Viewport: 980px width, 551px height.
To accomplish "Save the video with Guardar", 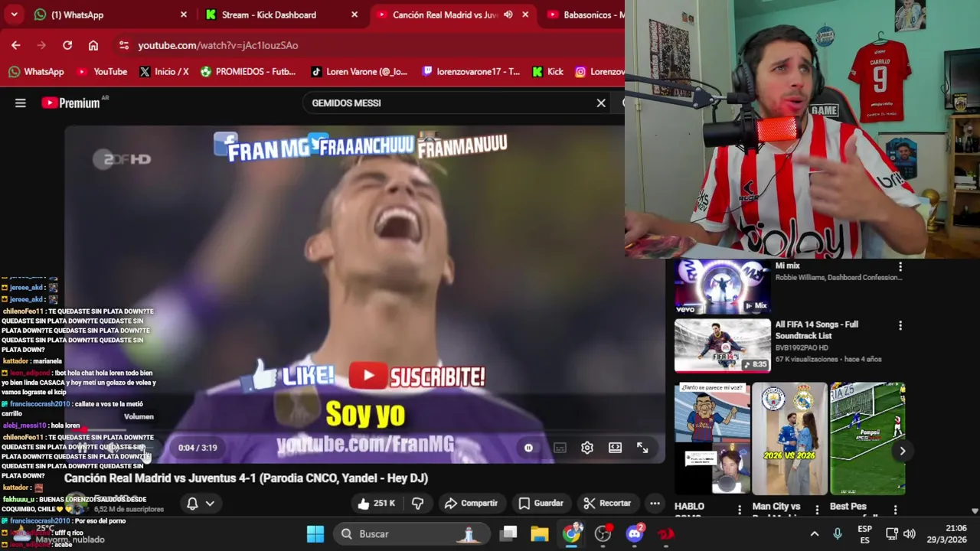I will (541, 503).
